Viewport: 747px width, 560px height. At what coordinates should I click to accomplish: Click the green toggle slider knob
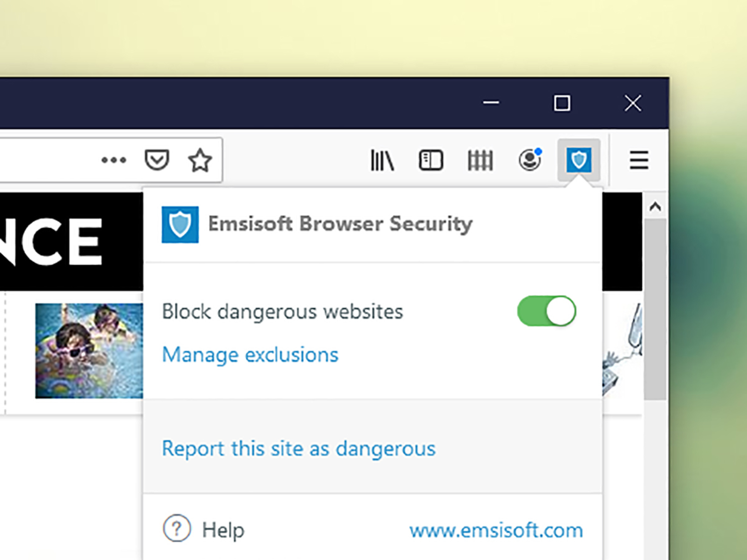(560, 311)
